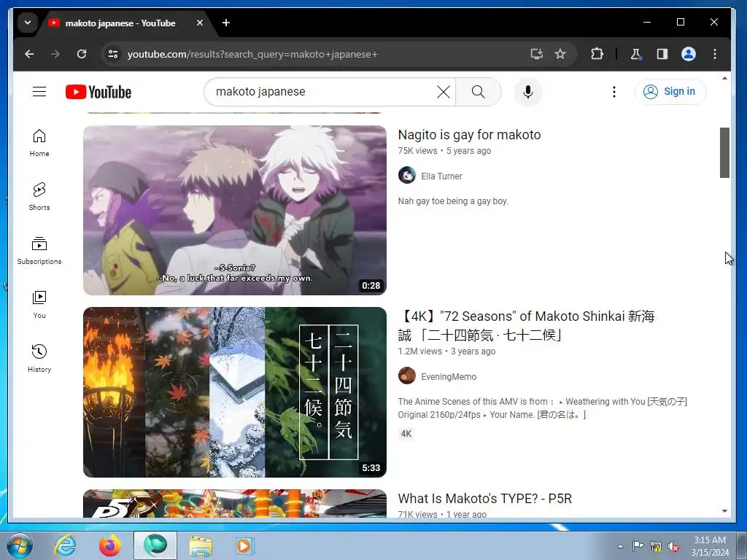Expand the tab search dropdown arrow
This screenshot has width=747, height=560.
(x=28, y=23)
